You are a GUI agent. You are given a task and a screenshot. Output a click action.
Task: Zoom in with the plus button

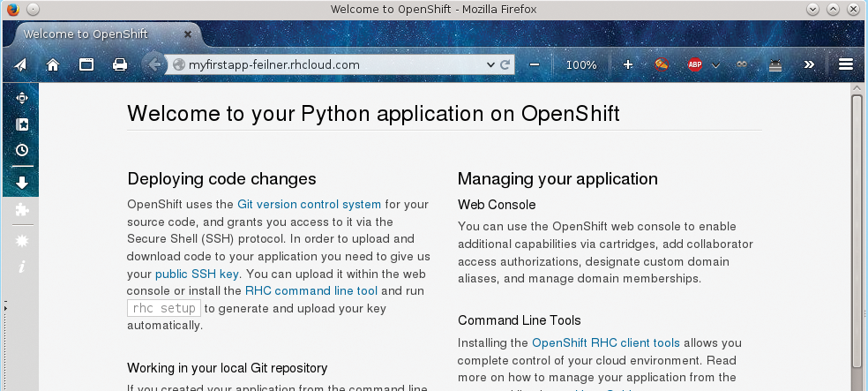[628, 64]
